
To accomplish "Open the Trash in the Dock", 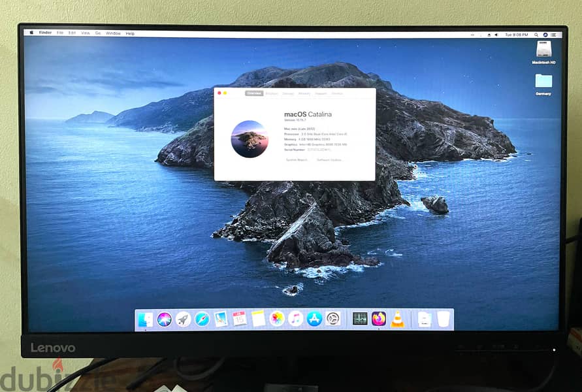I will [x=443, y=319].
